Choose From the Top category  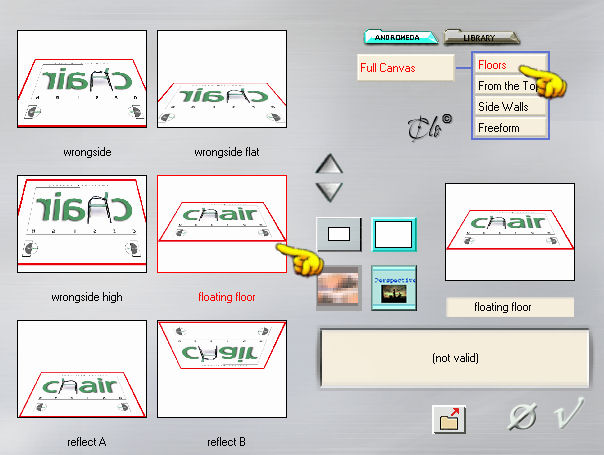pyautogui.click(x=510, y=86)
